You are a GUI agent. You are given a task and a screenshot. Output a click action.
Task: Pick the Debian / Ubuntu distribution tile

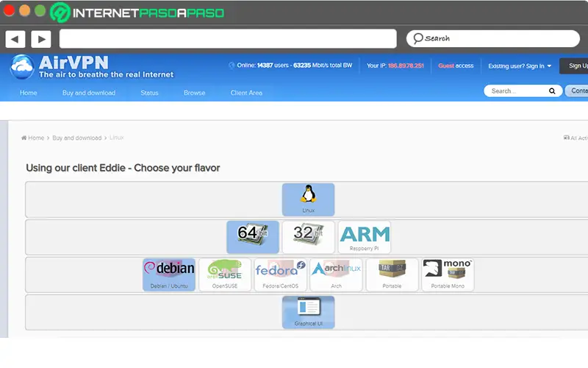169,275
